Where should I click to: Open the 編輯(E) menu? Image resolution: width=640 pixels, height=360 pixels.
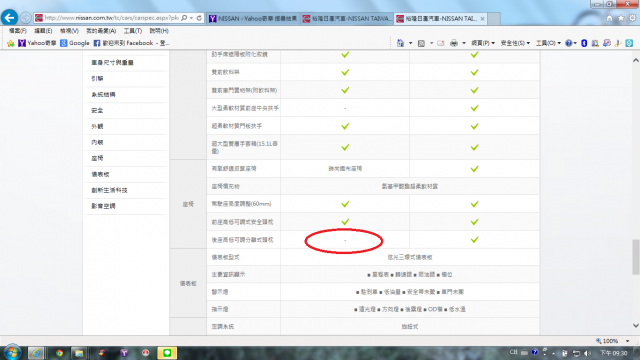tap(43, 31)
